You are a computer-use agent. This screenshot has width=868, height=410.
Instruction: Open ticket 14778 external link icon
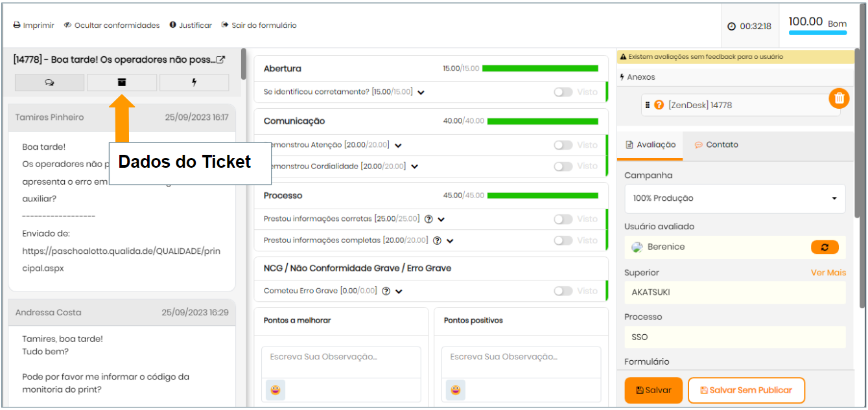pyautogui.click(x=220, y=60)
